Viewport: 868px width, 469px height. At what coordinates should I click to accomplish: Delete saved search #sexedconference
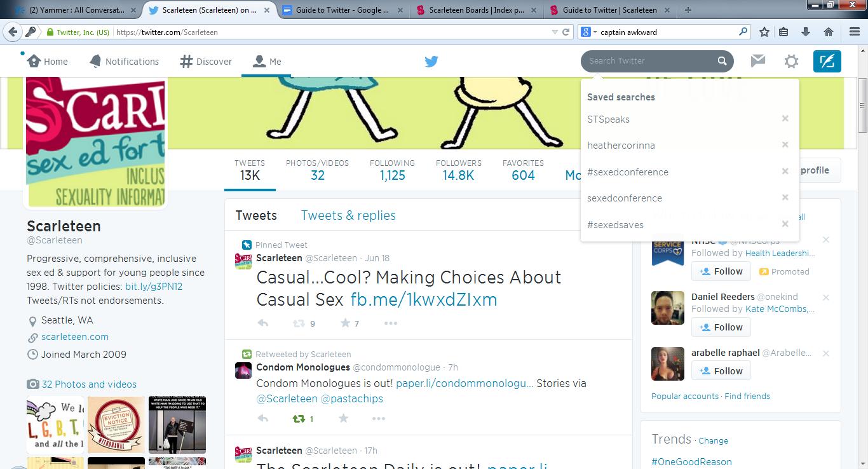[x=785, y=171]
